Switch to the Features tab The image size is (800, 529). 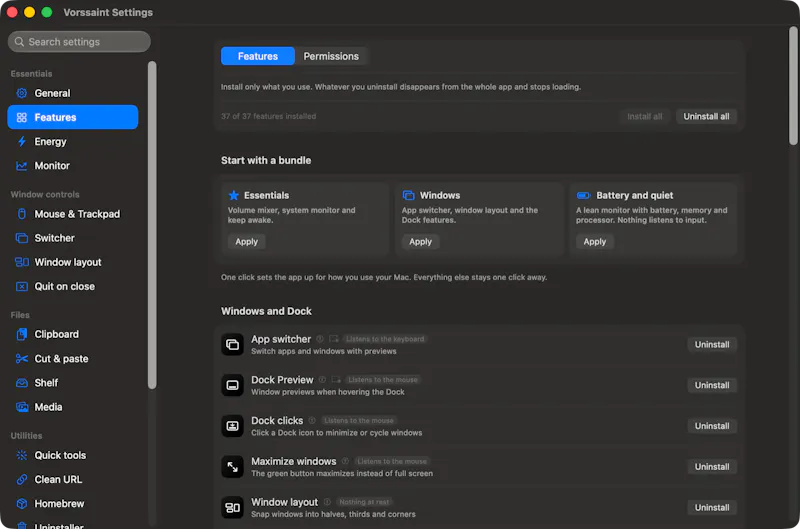pos(258,56)
